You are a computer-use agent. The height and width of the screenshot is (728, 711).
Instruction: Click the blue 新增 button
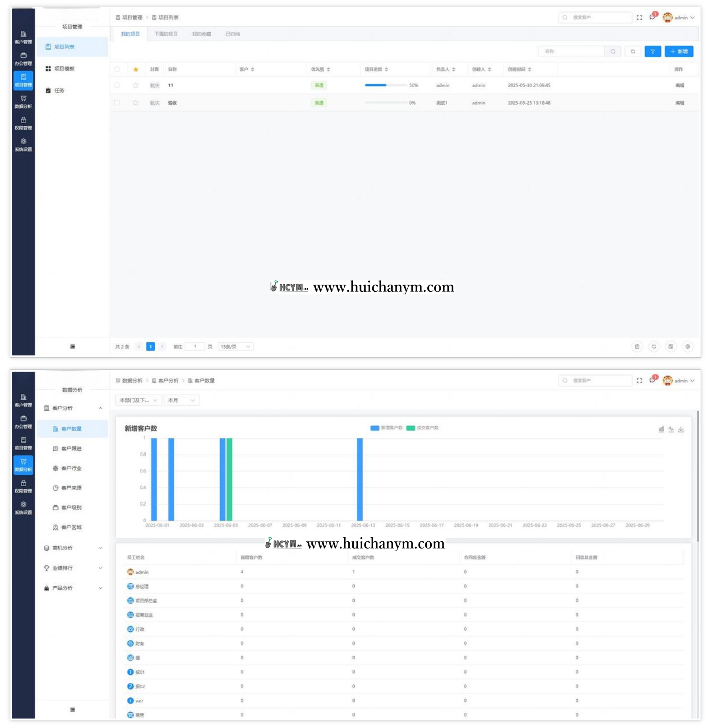click(x=679, y=51)
